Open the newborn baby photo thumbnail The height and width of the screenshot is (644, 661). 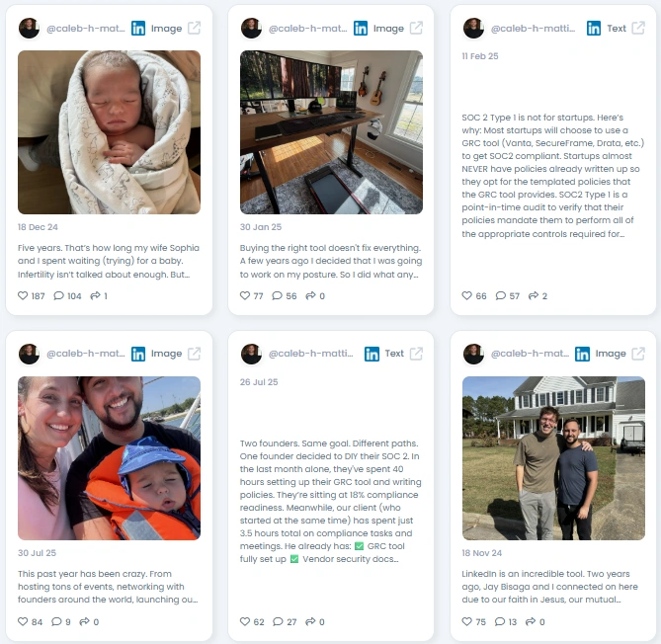pyautogui.click(x=110, y=132)
